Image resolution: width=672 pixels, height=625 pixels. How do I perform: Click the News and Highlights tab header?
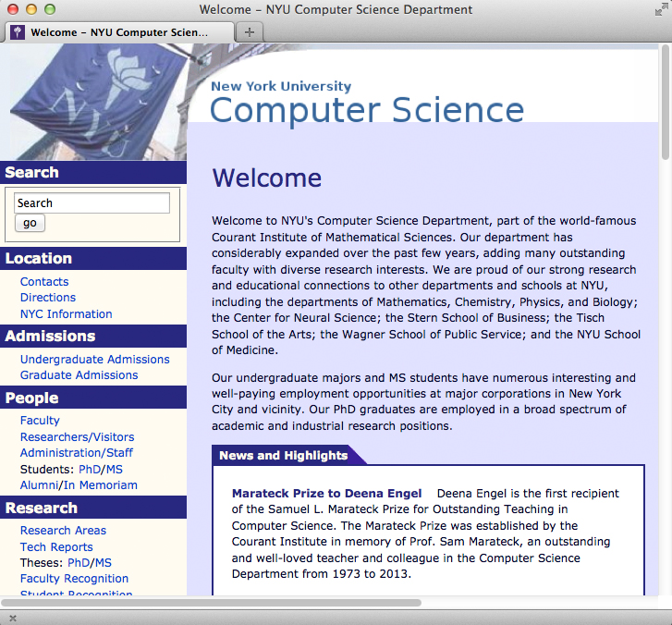coord(284,455)
